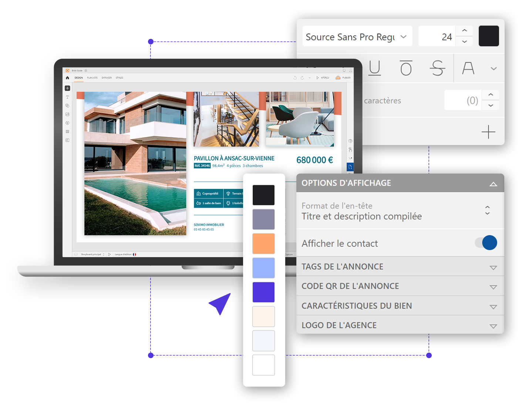Click the large plus icon in text panel
Viewport: 532px width, 407px height.
point(488,132)
